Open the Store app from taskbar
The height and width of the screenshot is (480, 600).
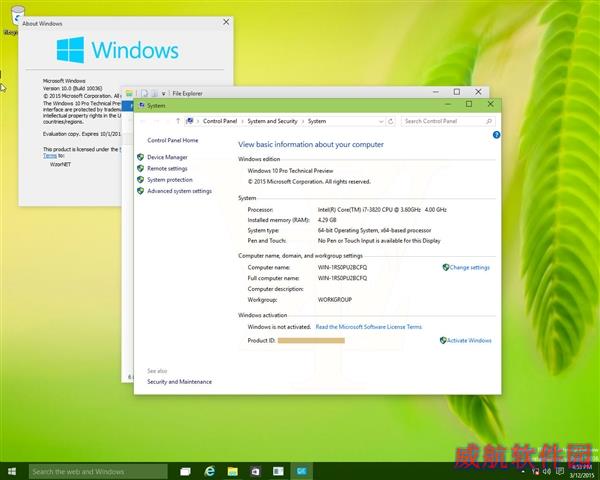click(255, 471)
